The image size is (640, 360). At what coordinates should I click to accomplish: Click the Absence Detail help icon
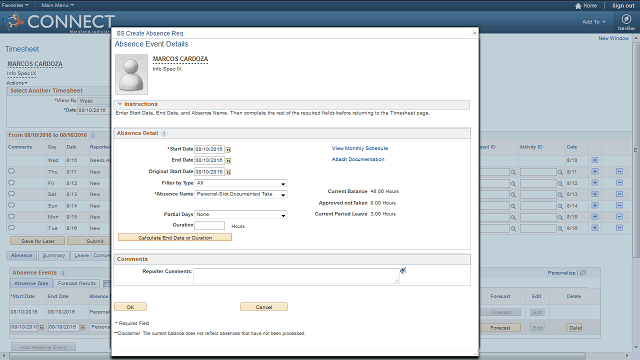(164, 133)
